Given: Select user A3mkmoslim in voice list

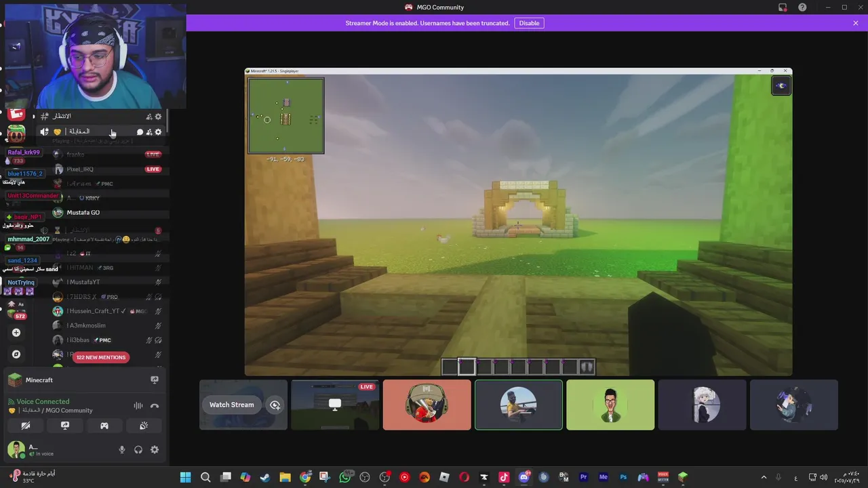Looking at the screenshot, I should pos(108,326).
